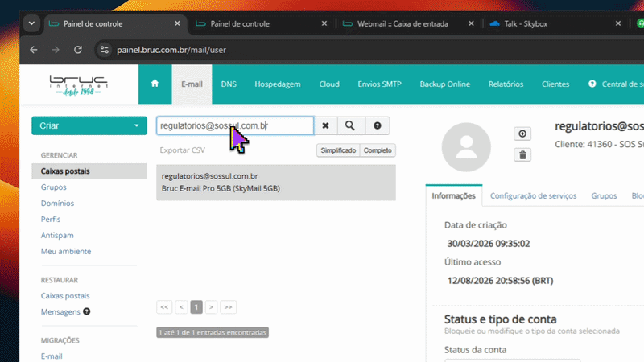This screenshot has height=362, width=644.
Task: Select regulatorios@sossul.com.br result row
Action: 276,183
